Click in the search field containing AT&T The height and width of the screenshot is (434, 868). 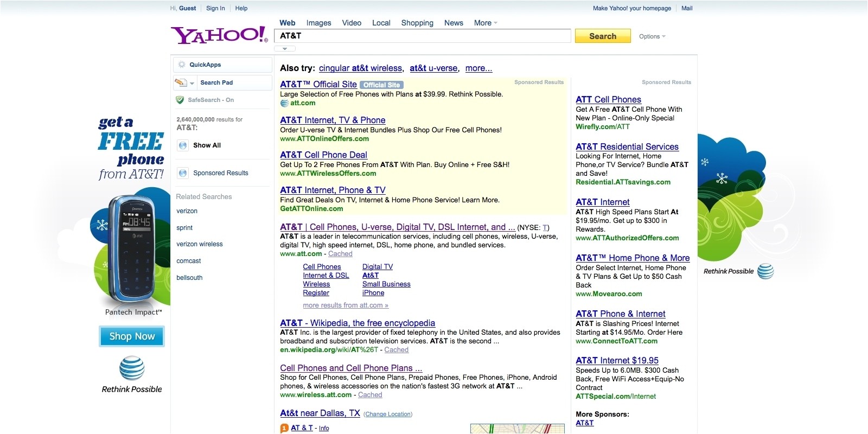tap(423, 36)
